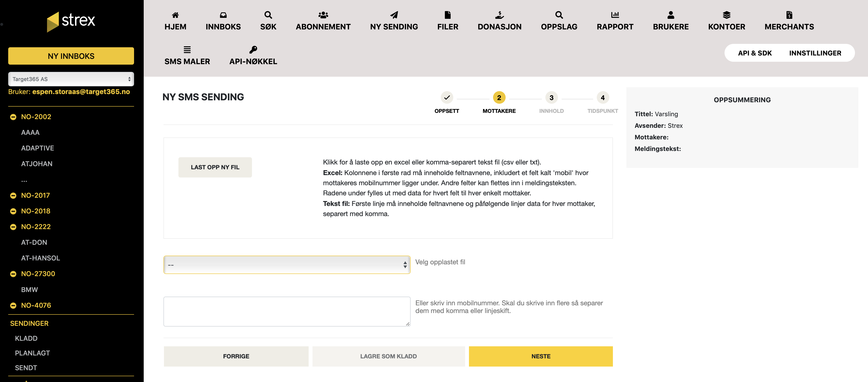868x382 pixels.
Task: Collapse the NO-2222 group toggle
Action: pos(13,227)
